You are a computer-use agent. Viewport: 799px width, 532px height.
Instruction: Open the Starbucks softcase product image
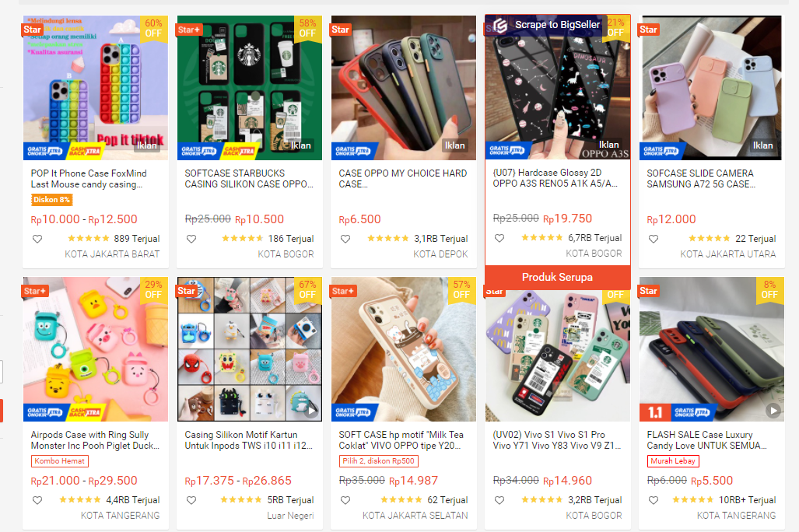pos(250,88)
